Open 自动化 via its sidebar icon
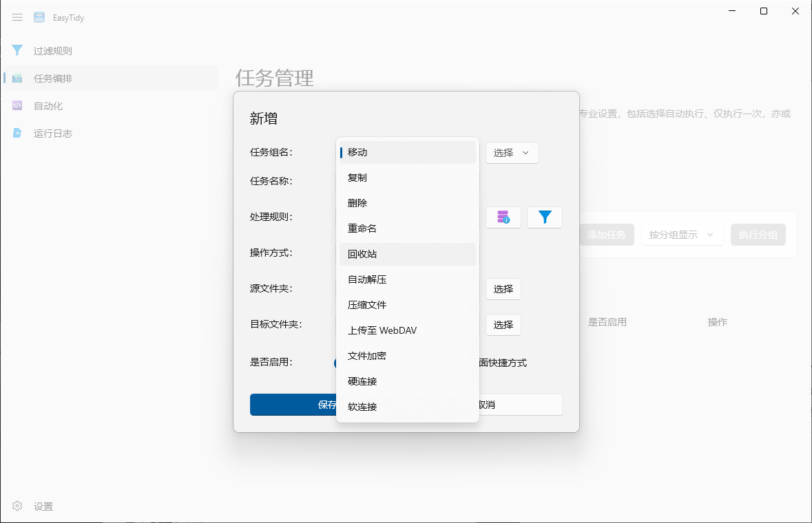812x523 pixels. (x=17, y=105)
